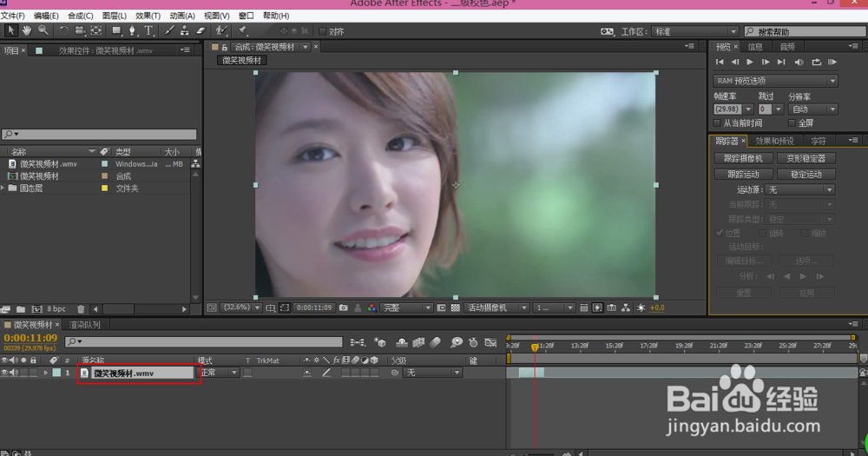Delete selected project item with trash icon
The height and width of the screenshot is (456, 868).
tap(81, 309)
